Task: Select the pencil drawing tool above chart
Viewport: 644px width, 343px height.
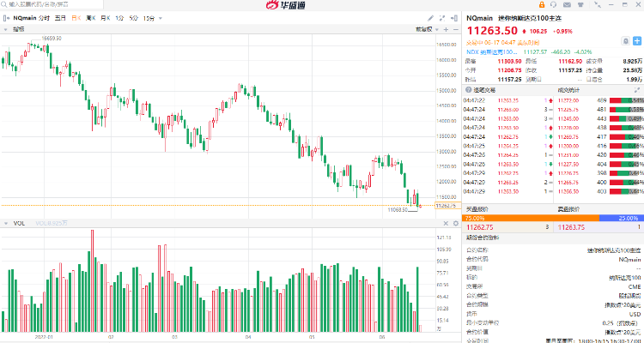Action: (429, 18)
